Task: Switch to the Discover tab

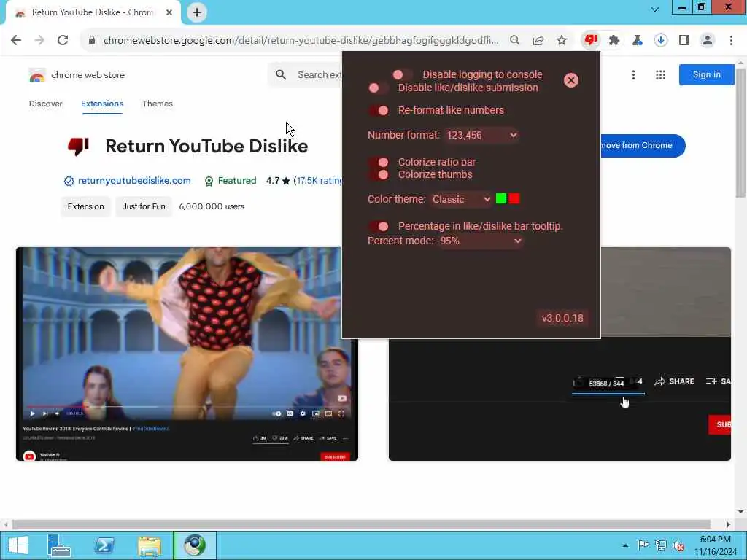Action: pyautogui.click(x=46, y=104)
